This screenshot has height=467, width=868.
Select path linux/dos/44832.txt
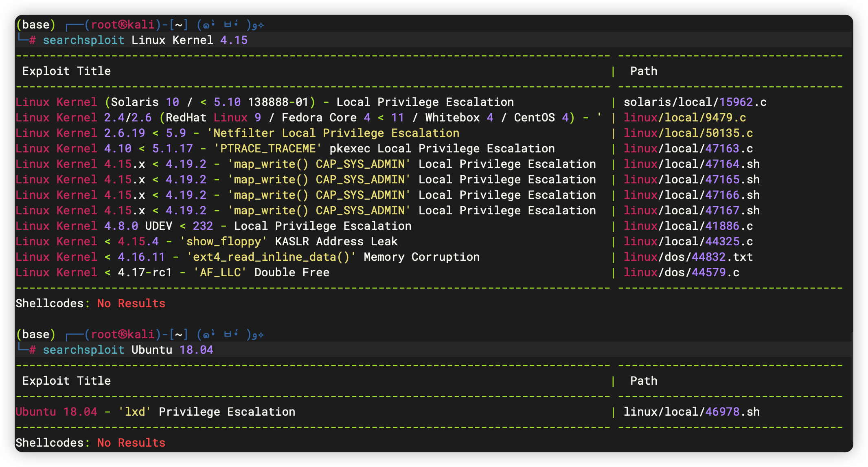tap(688, 257)
